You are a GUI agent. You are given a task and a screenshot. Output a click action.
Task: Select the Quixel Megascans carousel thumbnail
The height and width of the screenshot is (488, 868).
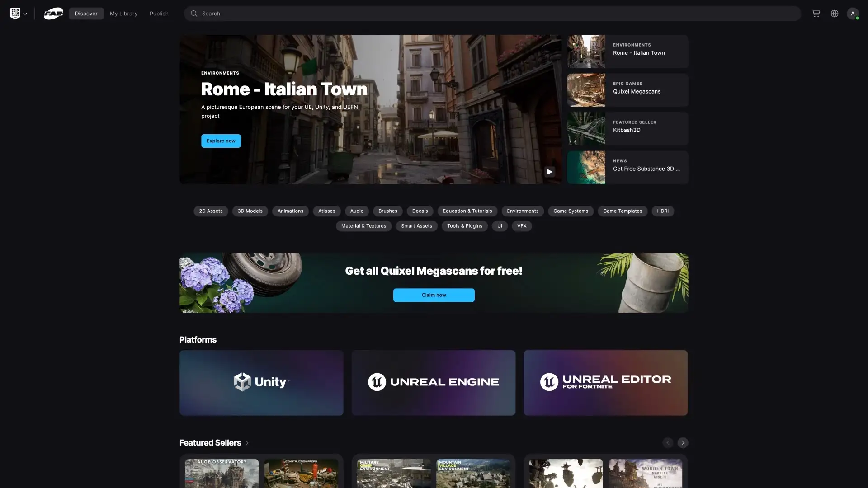586,90
